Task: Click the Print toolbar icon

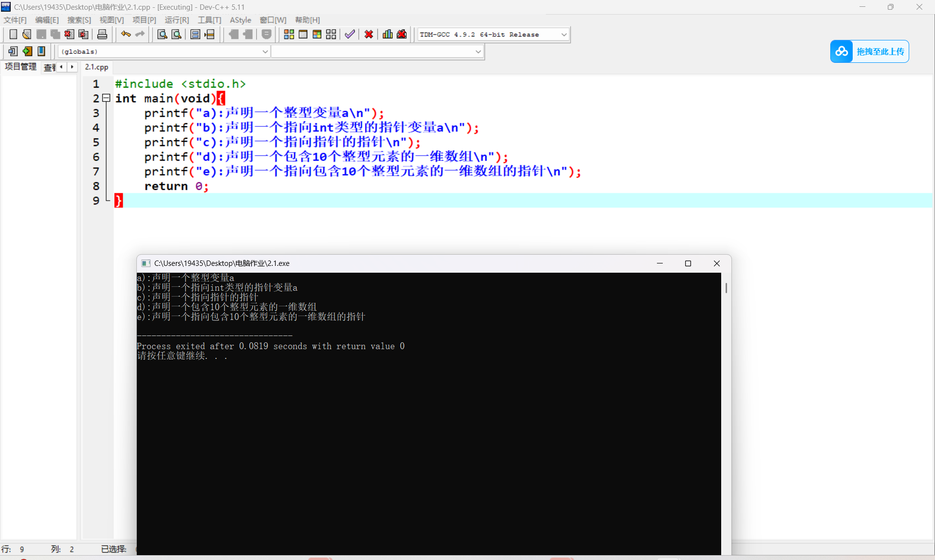Action: [102, 35]
